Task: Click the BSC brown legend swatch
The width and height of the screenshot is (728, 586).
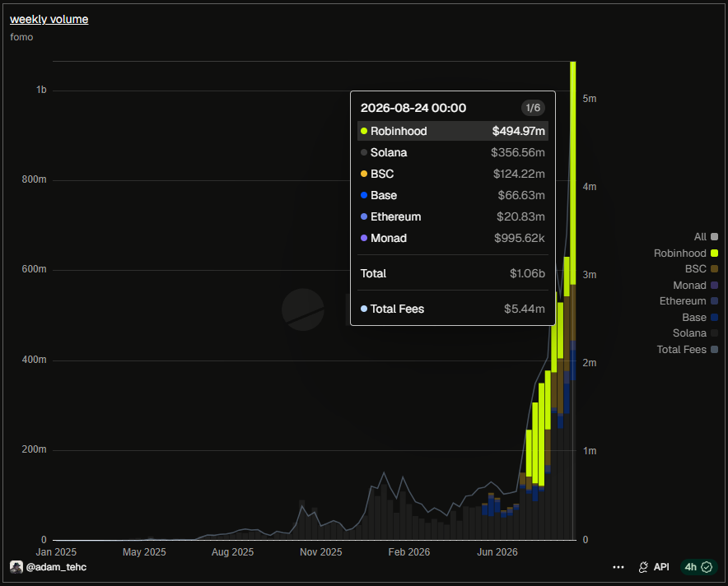Action: [x=715, y=269]
